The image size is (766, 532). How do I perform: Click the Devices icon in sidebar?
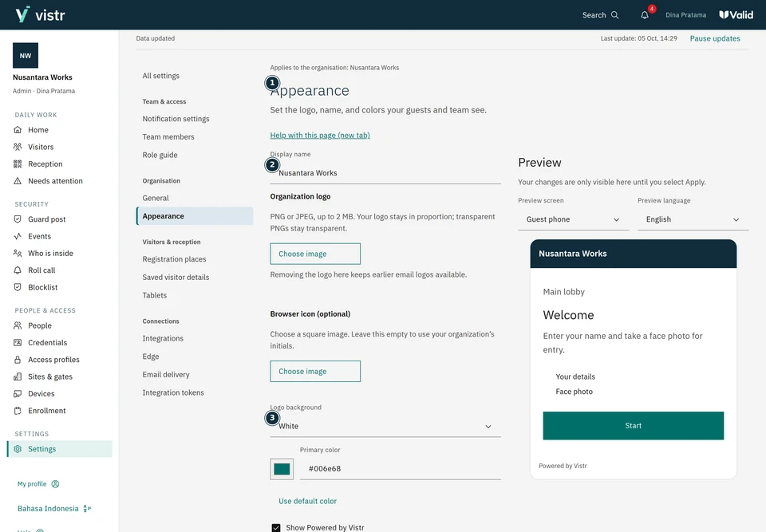[x=18, y=393]
